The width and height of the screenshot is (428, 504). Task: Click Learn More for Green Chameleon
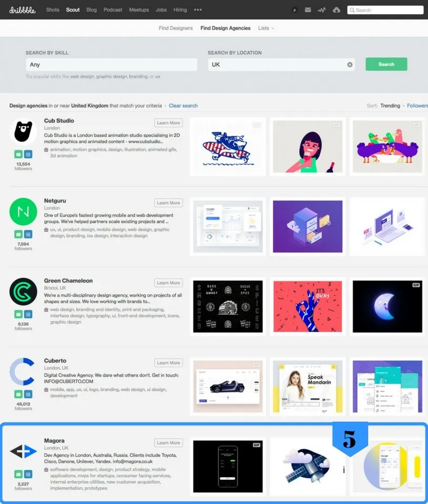168,283
